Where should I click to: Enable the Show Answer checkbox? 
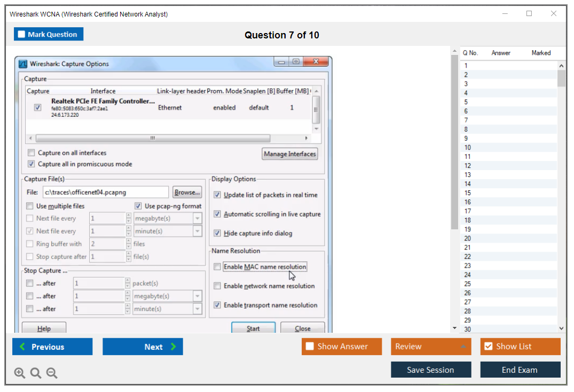[310, 347]
